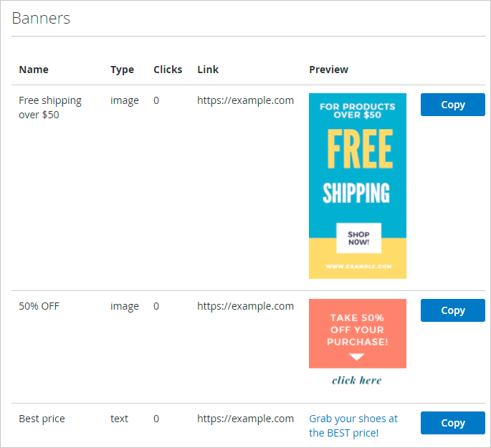Sort by the Type column header
The image size is (491, 448).
coord(122,70)
